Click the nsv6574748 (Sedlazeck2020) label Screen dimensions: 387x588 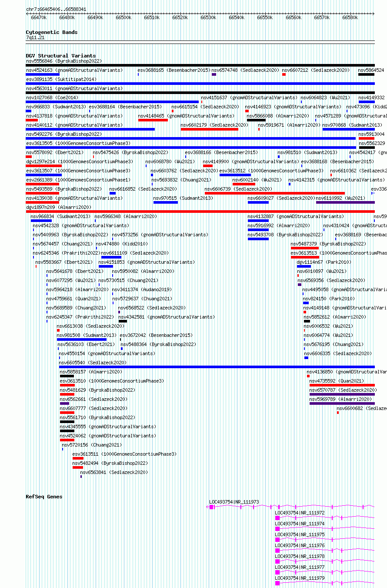245,70
